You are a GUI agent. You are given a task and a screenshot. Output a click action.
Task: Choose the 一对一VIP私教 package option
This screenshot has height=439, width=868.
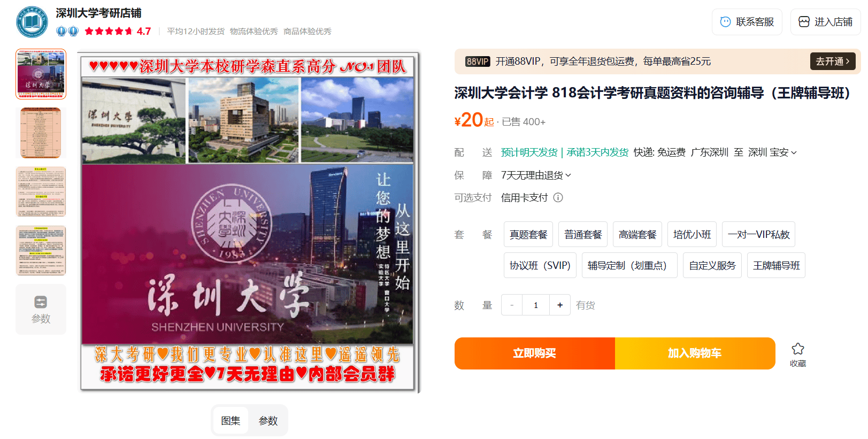(x=758, y=234)
